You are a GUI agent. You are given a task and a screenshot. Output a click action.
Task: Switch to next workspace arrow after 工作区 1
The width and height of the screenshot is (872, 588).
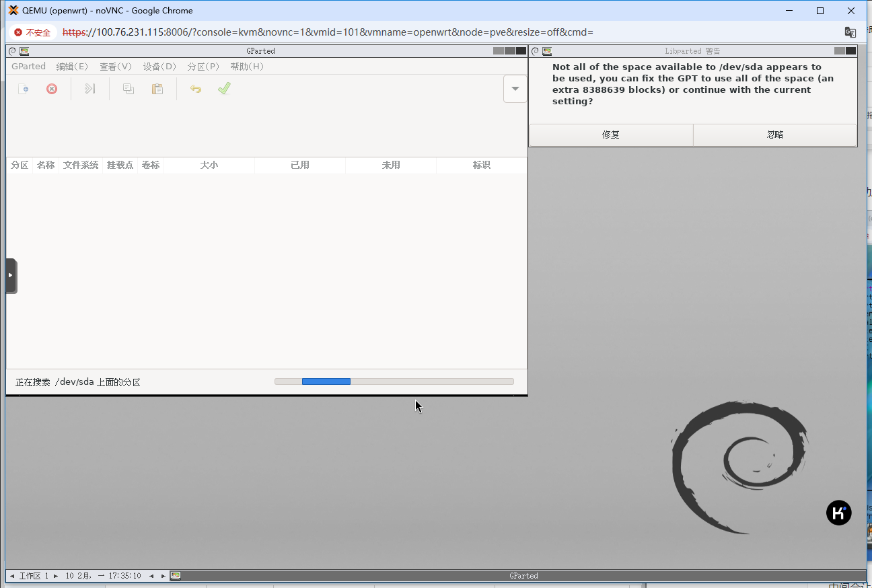[x=56, y=576]
